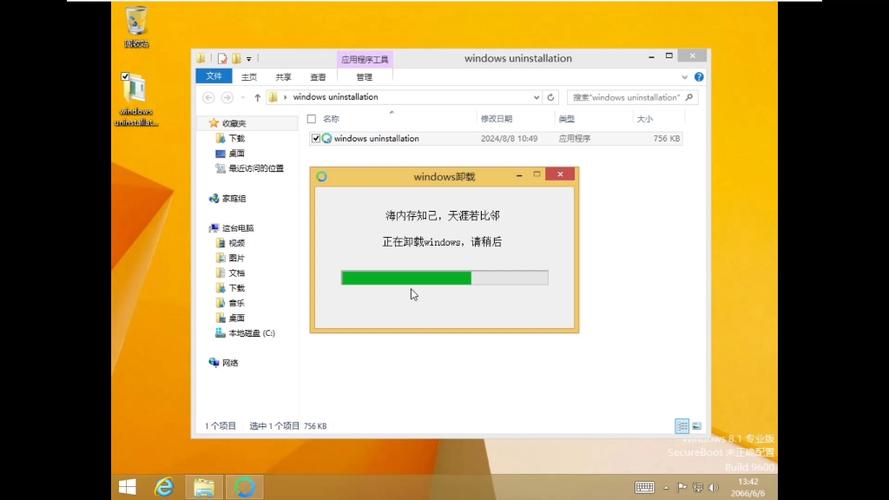Open the 文档 folder in navigation pane

236,273
